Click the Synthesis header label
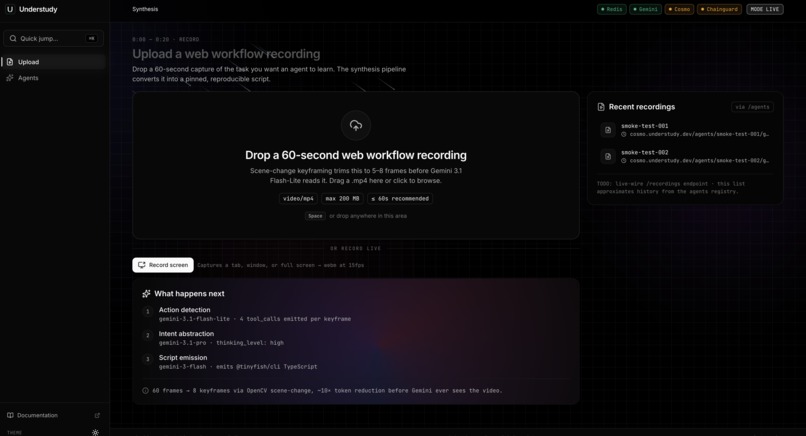806x436 pixels. pos(145,9)
